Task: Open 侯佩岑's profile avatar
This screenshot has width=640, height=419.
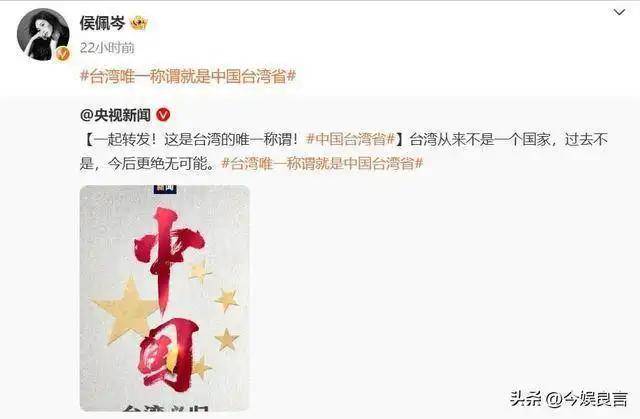Action: coord(43,34)
